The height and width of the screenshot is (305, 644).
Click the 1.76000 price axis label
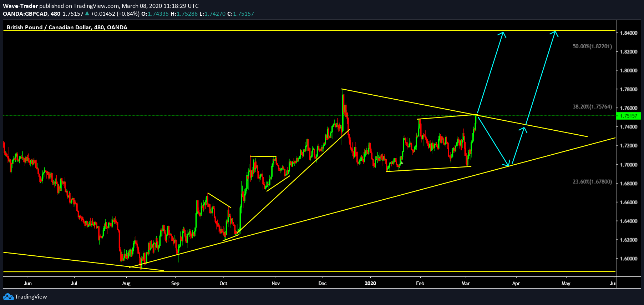tap(629, 108)
